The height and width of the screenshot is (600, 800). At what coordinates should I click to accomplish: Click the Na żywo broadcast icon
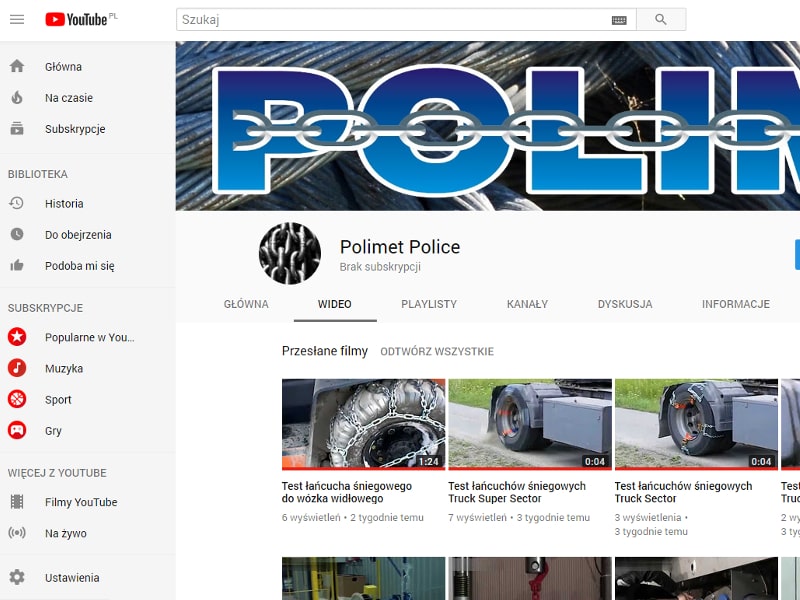(x=17, y=533)
